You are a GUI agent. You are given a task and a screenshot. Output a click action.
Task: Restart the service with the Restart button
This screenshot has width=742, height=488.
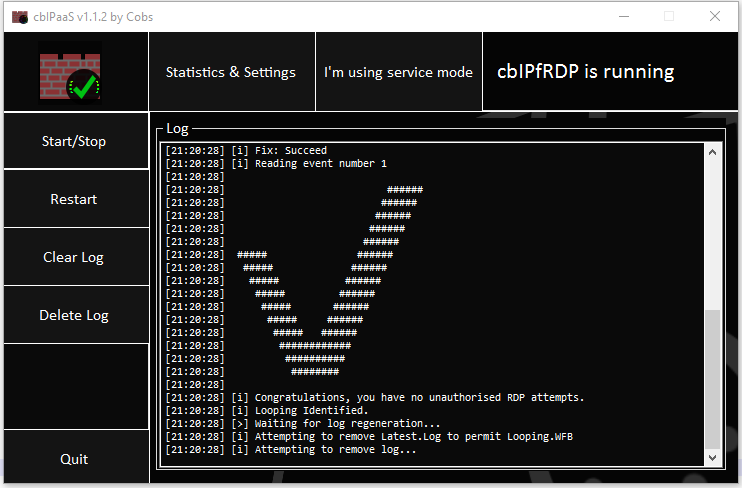click(x=74, y=199)
